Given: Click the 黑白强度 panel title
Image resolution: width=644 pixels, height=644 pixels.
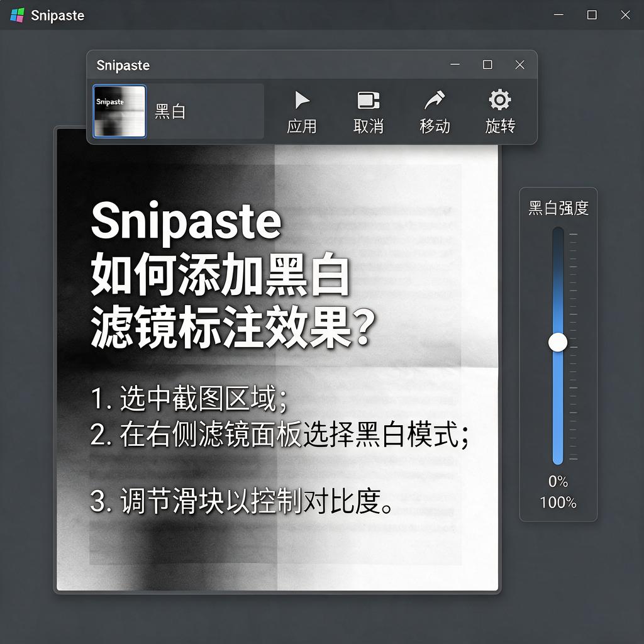Looking at the screenshot, I should coord(558,208).
